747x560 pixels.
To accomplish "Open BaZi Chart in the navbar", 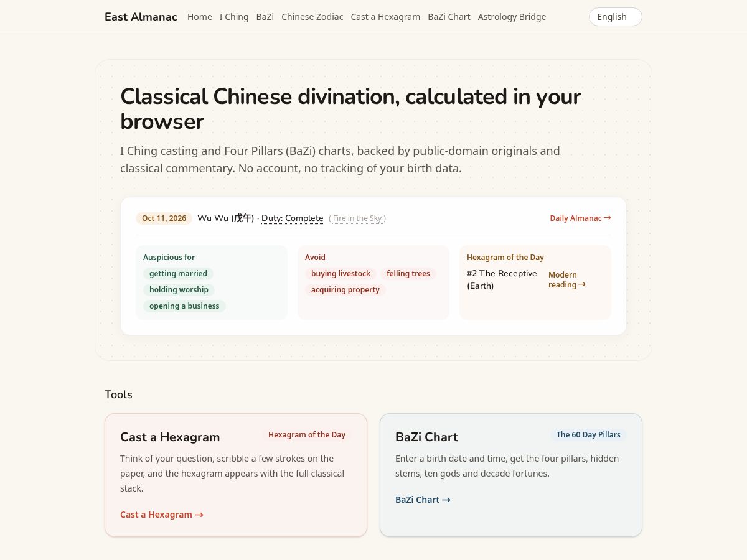I will point(449,17).
